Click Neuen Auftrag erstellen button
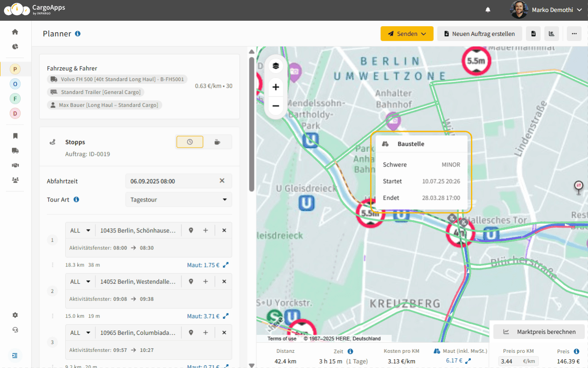The width and height of the screenshot is (588, 368). (x=479, y=34)
